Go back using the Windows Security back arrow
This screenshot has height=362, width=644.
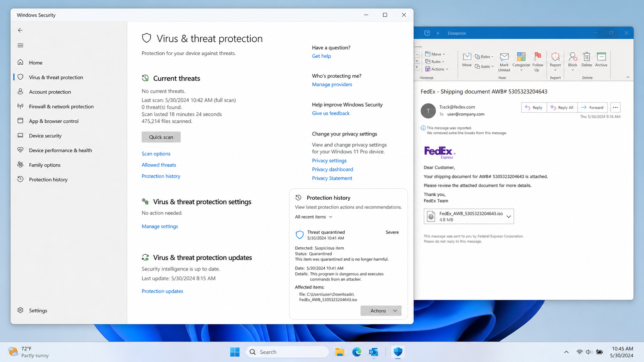(20, 30)
